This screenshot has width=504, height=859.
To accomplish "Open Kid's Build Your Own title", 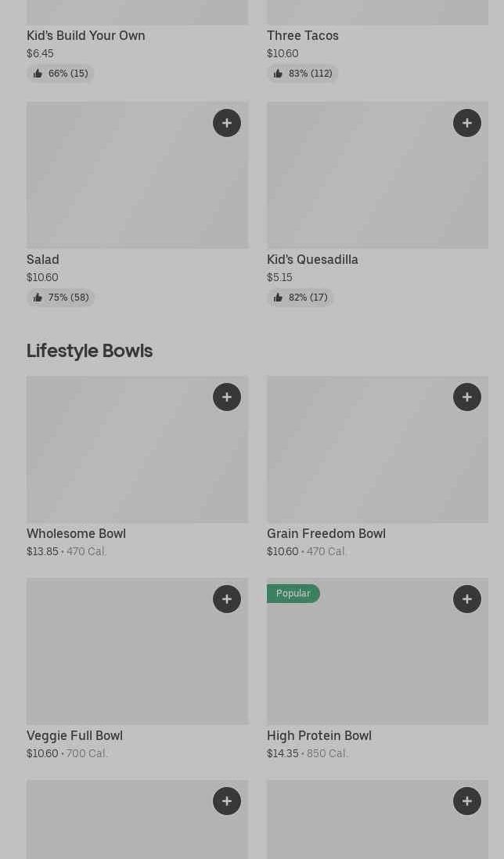I will [85, 35].
